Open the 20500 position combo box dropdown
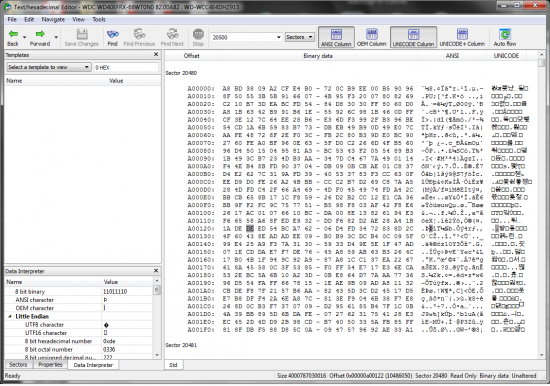550x386 pixels. click(279, 37)
